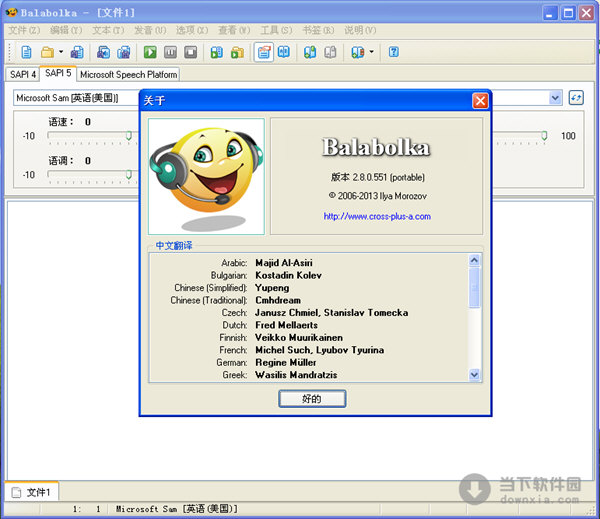Pause reading with the pause button
This screenshot has width=600, height=519.
(x=170, y=52)
